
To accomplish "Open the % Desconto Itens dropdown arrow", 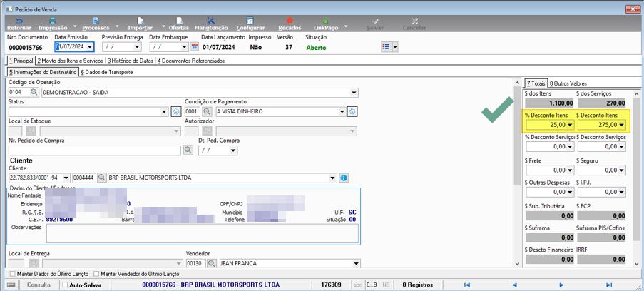I will 570,125.
